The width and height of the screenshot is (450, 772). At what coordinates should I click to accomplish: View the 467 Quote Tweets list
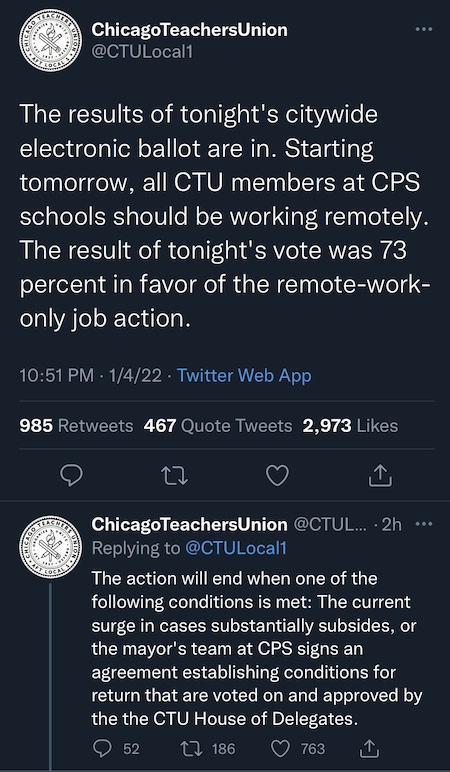coord(218,426)
